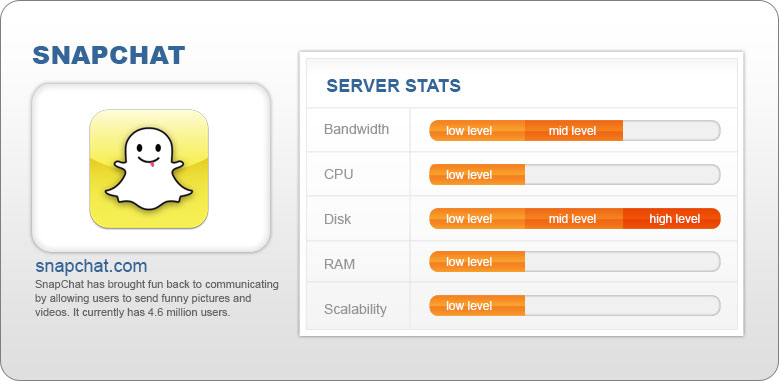Click the Snapchat ghost app icon
The height and width of the screenshot is (381, 779).
149,169
